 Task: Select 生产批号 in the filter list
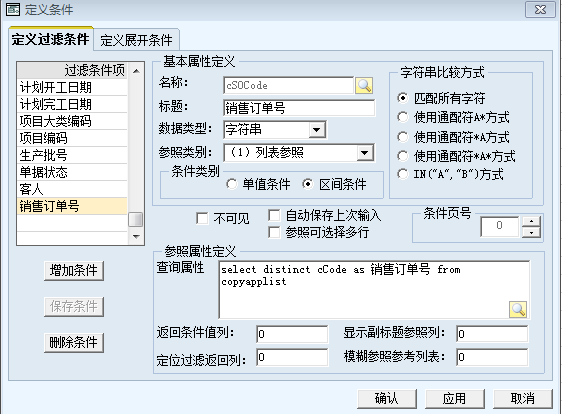coord(72,155)
